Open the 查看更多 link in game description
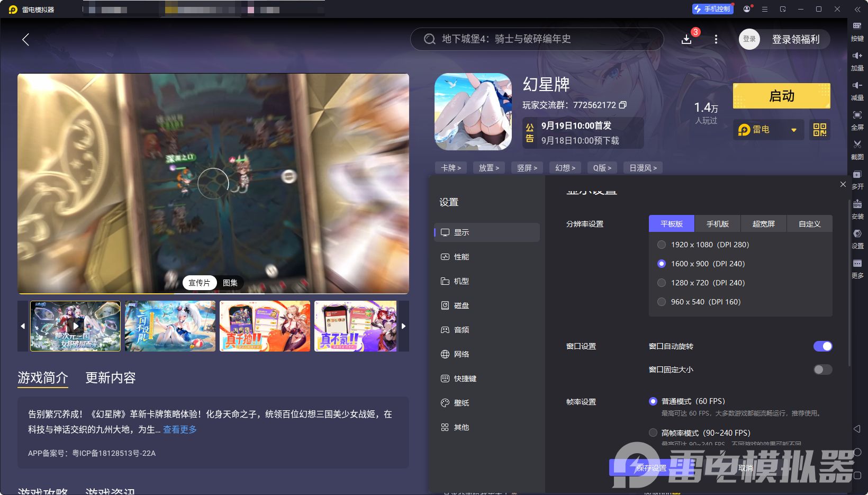This screenshot has height=495, width=868. click(179, 429)
